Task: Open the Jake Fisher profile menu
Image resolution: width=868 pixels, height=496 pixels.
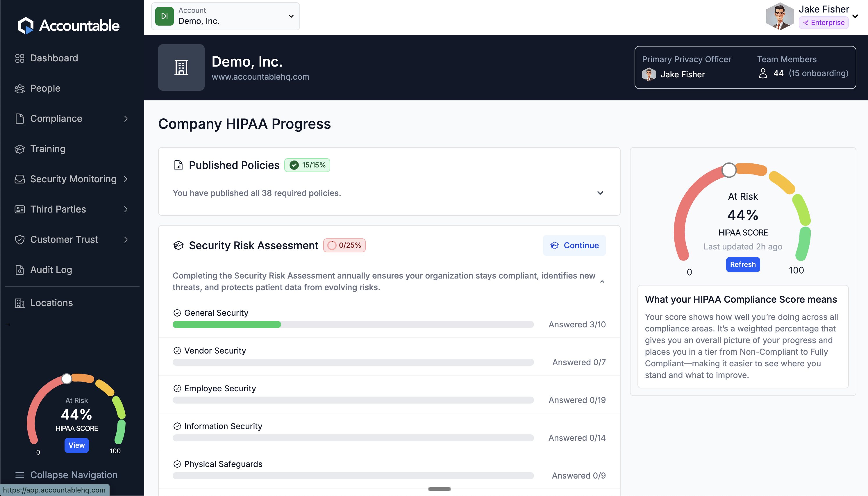Action: (x=855, y=16)
